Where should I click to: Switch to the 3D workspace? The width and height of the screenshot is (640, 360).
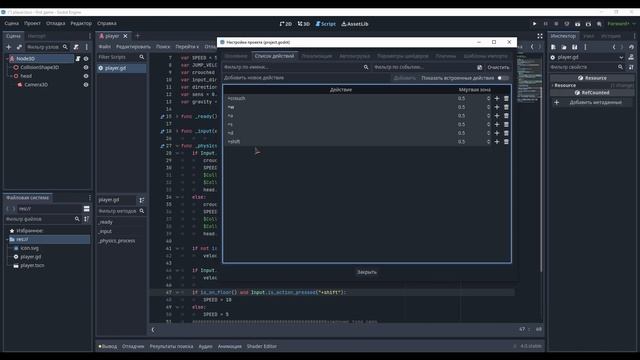click(x=304, y=24)
